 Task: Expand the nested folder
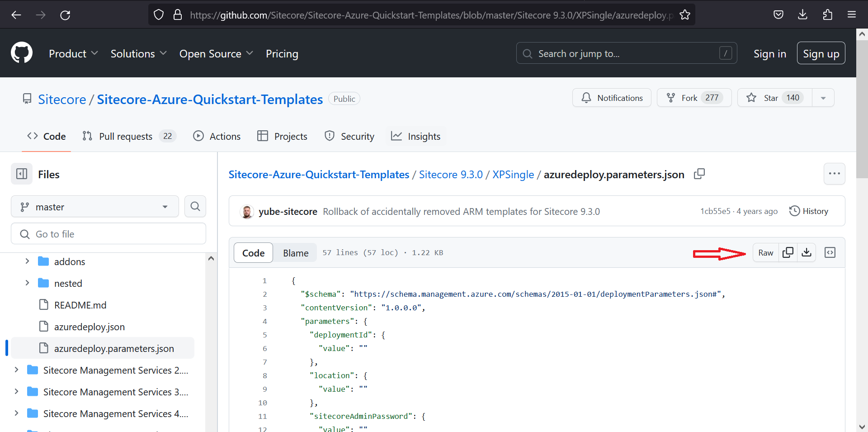(27, 283)
